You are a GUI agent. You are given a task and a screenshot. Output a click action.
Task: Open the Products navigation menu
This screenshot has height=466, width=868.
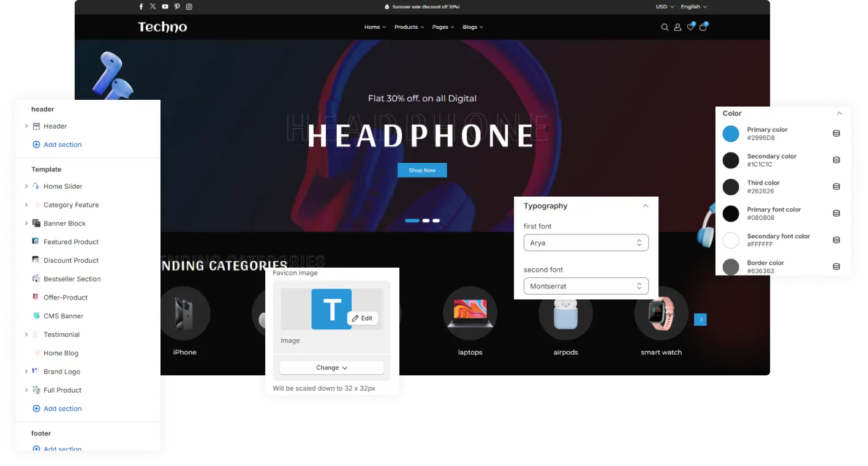click(x=409, y=27)
